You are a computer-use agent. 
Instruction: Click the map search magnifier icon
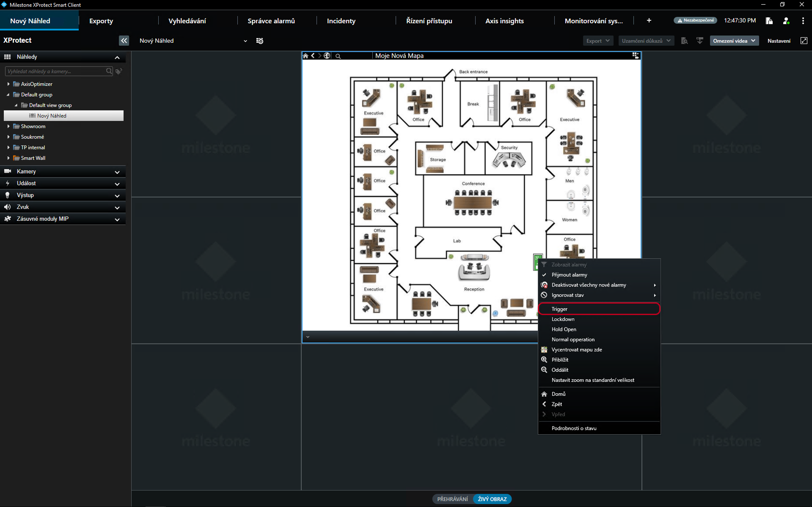(338, 56)
